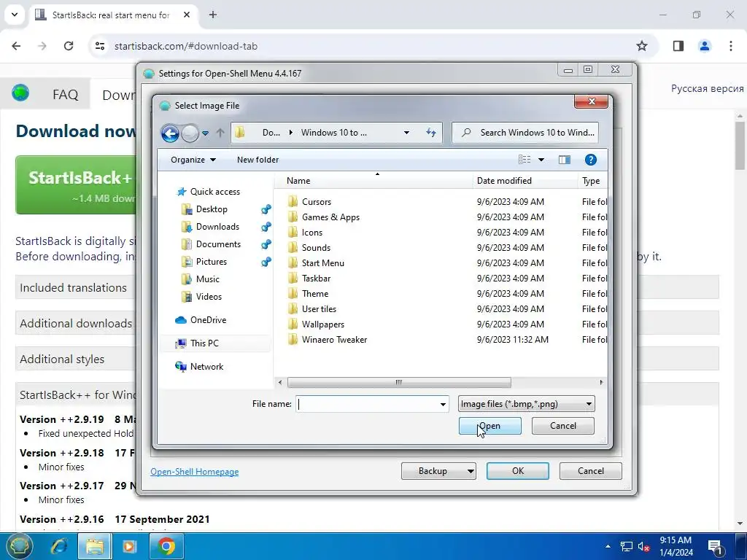The height and width of the screenshot is (560, 747).
Task: Select Videos in navigation pane
Action: (x=209, y=297)
